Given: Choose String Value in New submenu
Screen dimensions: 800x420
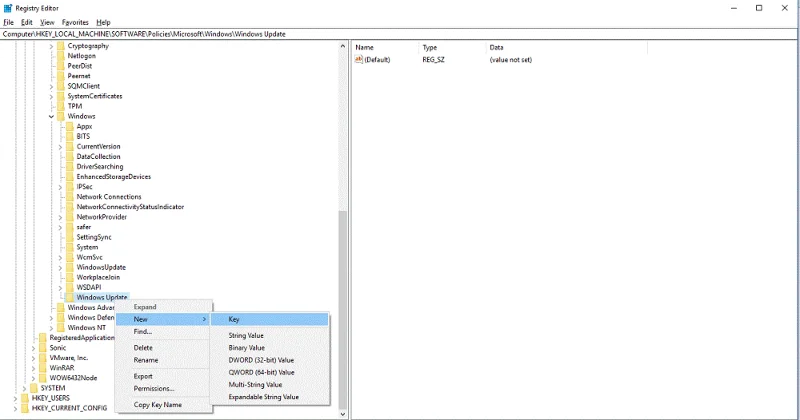Looking at the screenshot, I should click(270, 336).
